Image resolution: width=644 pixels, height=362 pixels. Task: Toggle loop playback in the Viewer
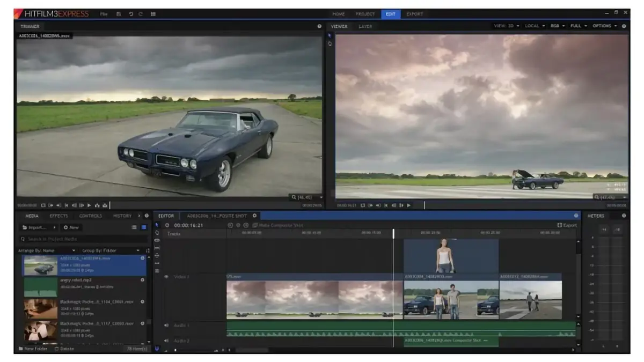[x=363, y=205]
